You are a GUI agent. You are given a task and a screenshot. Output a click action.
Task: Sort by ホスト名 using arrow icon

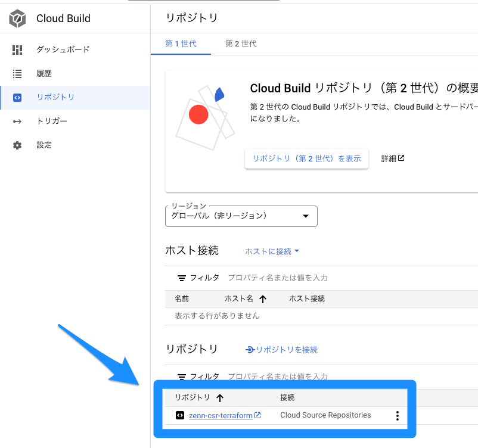(263, 299)
